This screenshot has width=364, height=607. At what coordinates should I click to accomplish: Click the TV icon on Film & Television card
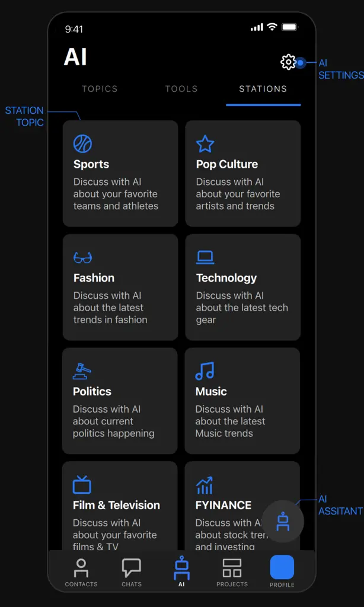(82, 485)
